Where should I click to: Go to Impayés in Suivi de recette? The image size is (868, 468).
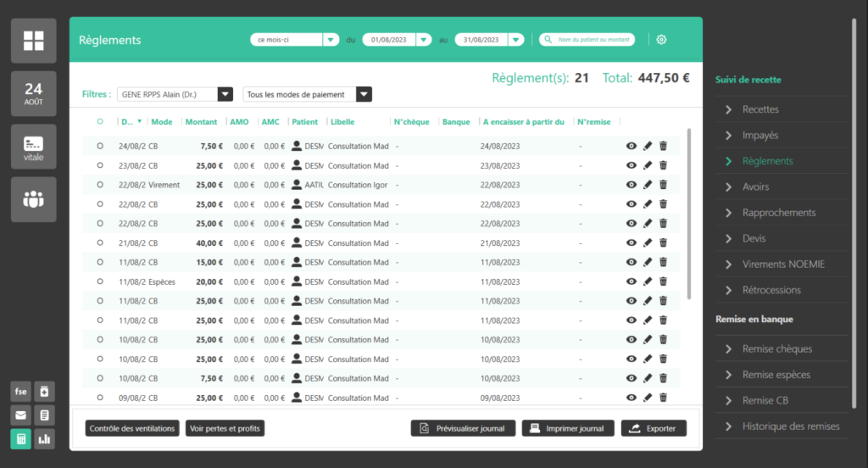click(759, 135)
